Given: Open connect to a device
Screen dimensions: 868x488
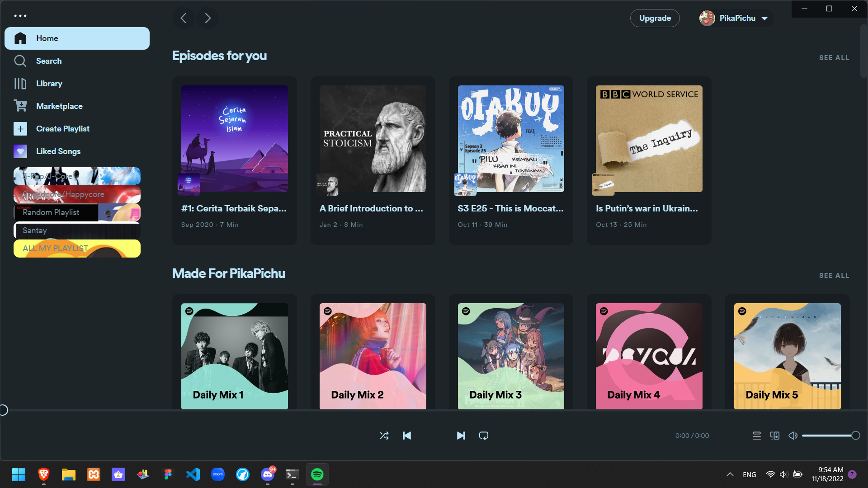Looking at the screenshot, I should [x=774, y=436].
